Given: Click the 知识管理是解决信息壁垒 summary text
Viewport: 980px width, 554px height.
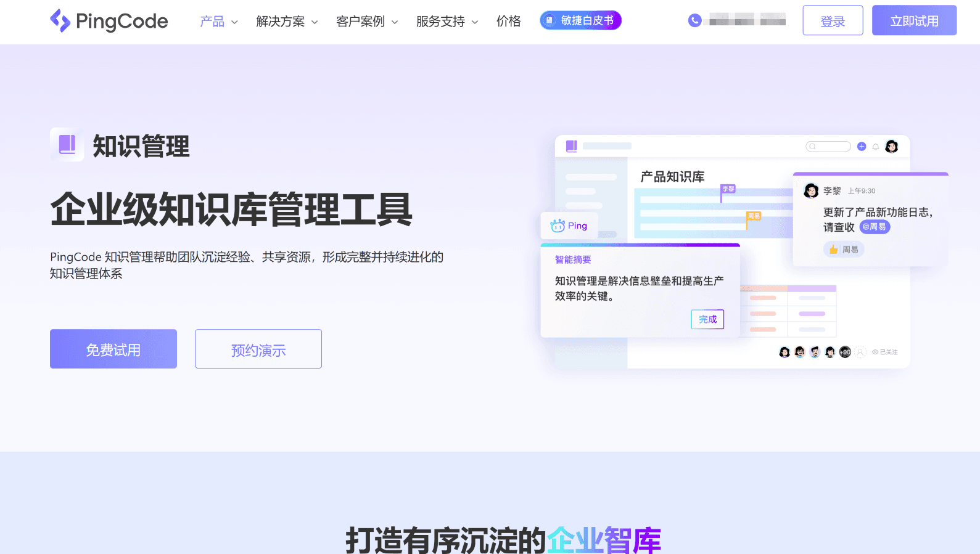Looking at the screenshot, I should (640, 288).
